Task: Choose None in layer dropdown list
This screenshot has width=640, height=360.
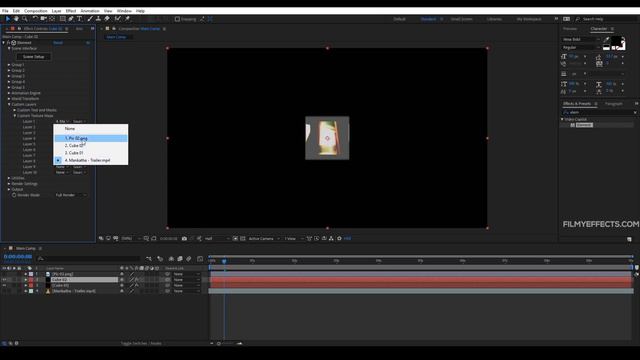Action: [91, 129]
